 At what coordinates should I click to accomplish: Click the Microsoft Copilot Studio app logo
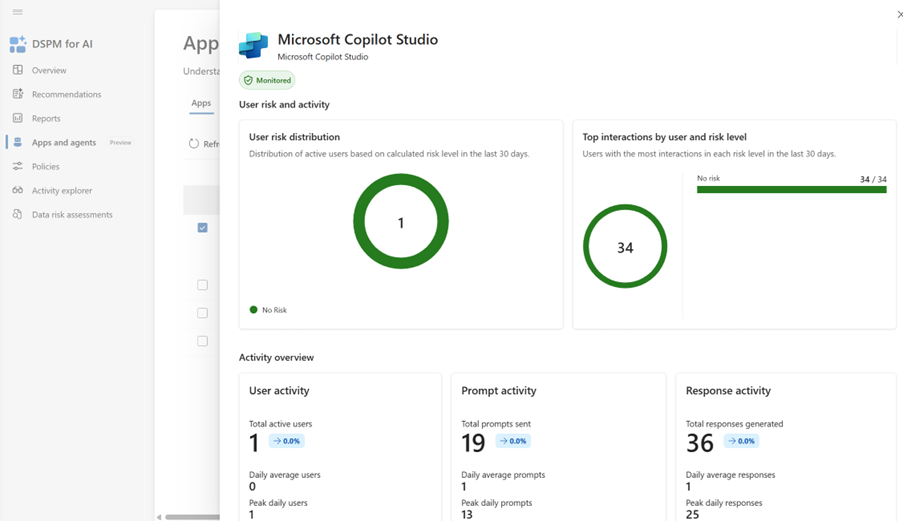pyautogui.click(x=253, y=45)
